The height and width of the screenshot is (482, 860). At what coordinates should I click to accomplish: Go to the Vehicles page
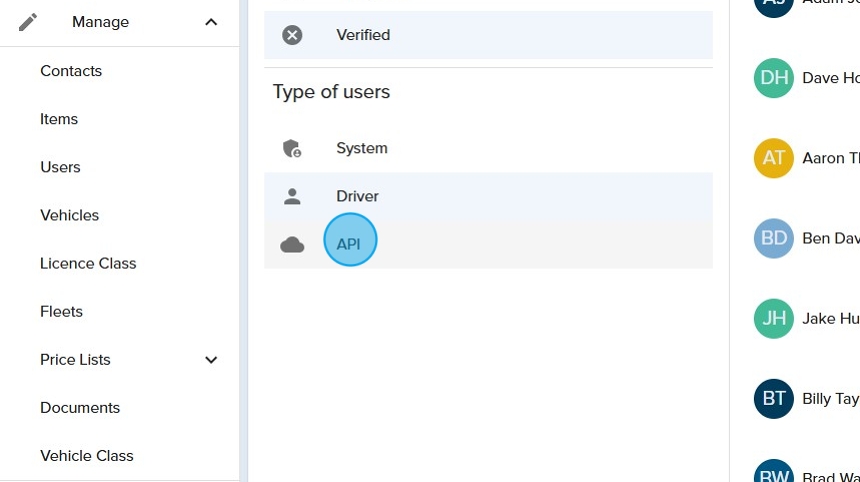point(69,215)
